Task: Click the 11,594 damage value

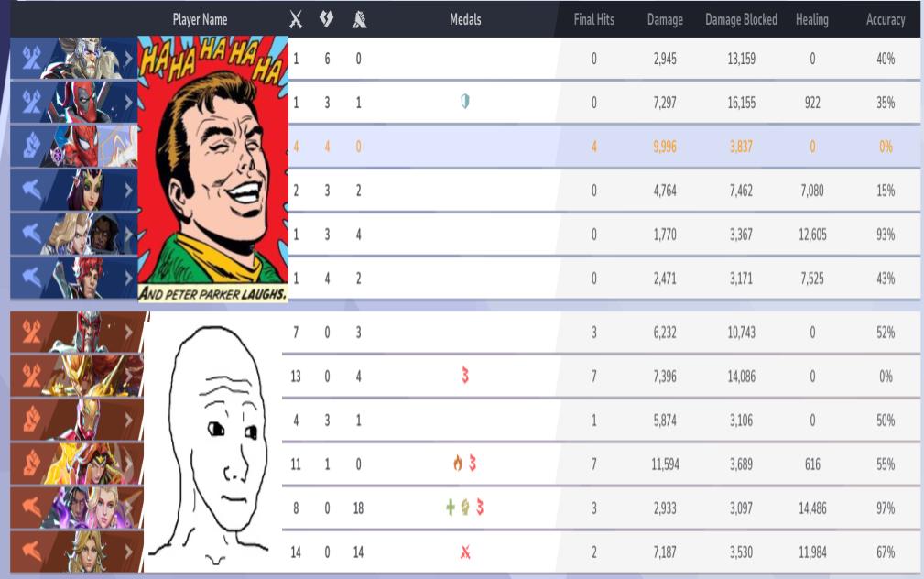Action: 666,464
